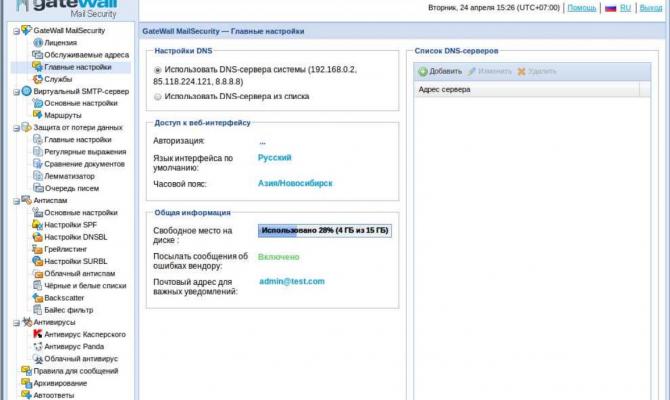This screenshot has width=670, height=400.
Task: Open Основные настройки under Антиспам
Action: (81, 212)
